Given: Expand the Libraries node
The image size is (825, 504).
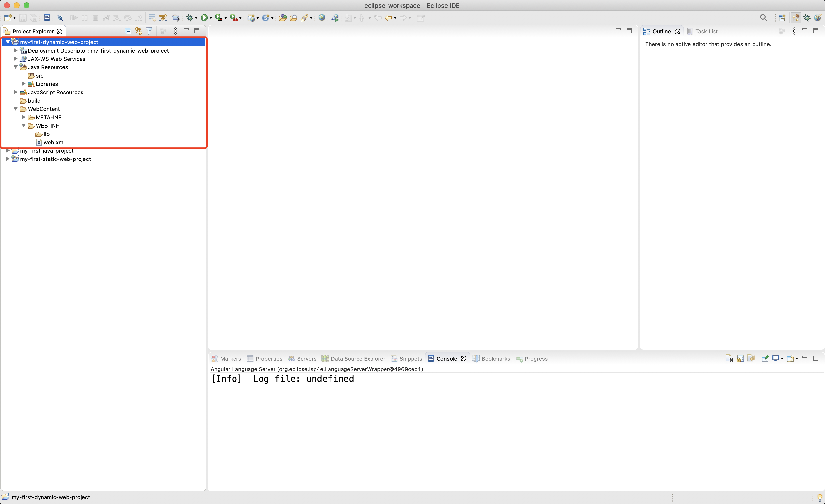Looking at the screenshot, I should click(x=23, y=84).
